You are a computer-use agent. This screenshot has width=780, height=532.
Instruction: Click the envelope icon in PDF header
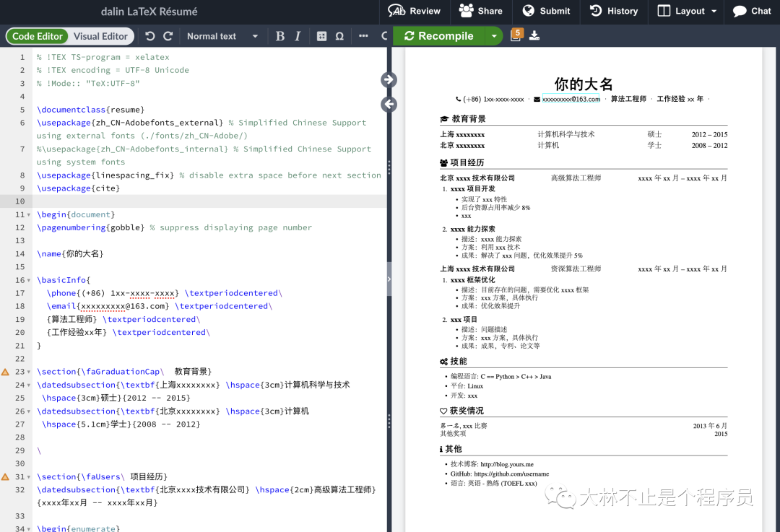tap(537, 99)
